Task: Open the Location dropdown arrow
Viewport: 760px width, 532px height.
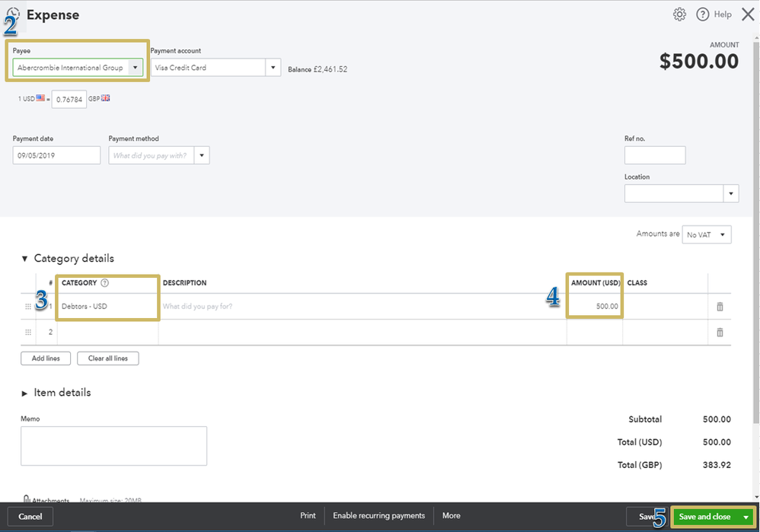Action: click(x=731, y=194)
